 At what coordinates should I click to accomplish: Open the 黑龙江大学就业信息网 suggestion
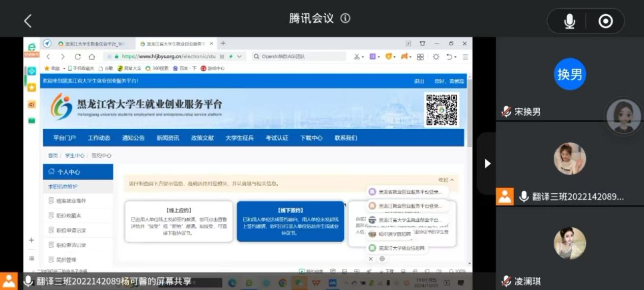click(x=401, y=248)
